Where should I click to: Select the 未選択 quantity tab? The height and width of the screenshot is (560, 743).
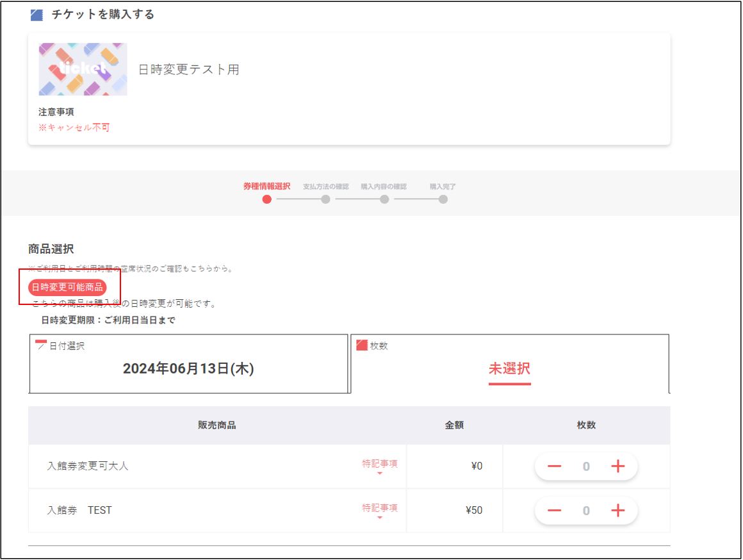click(x=509, y=369)
